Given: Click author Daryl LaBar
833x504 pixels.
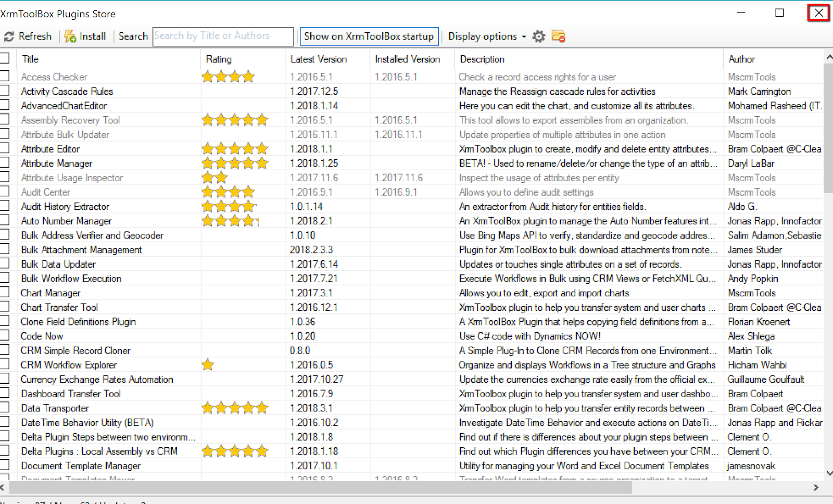Looking at the screenshot, I should click(751, 163).
